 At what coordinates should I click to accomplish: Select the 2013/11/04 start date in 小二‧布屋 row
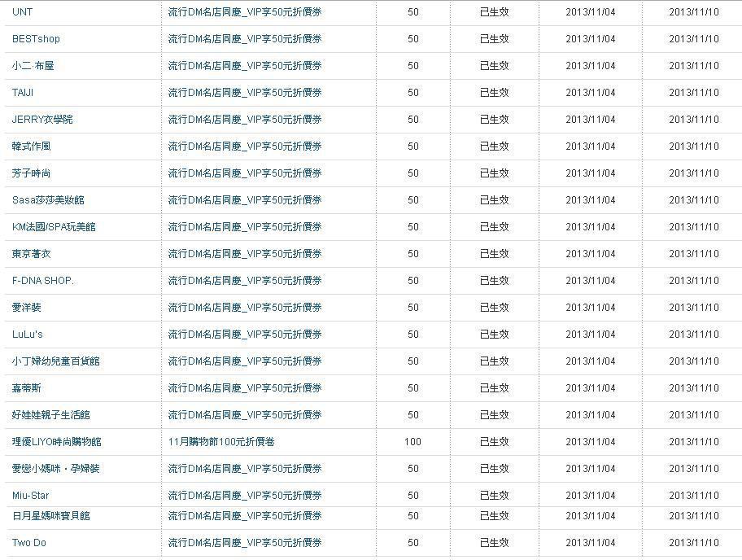pos(591,66)
